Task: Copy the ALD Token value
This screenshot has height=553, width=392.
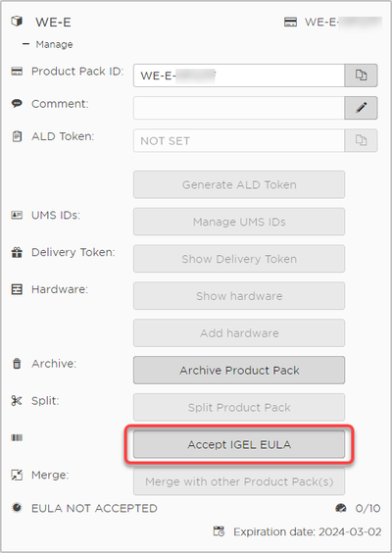Action: 361,140
